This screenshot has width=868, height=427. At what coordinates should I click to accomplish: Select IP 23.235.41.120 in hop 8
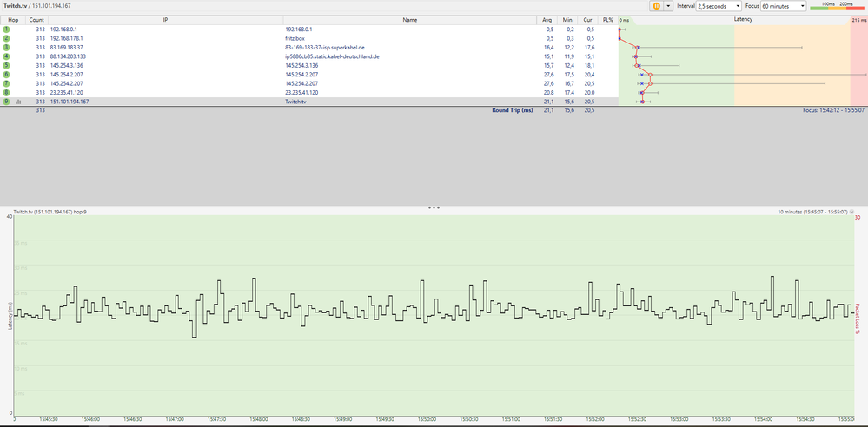[x=66, y=92]
